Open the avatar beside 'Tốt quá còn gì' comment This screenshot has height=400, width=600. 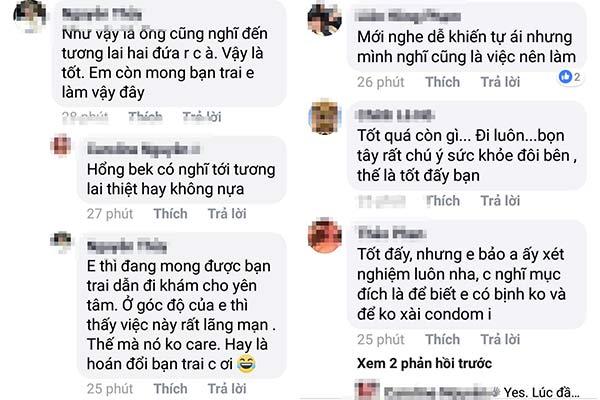[324, 117]
